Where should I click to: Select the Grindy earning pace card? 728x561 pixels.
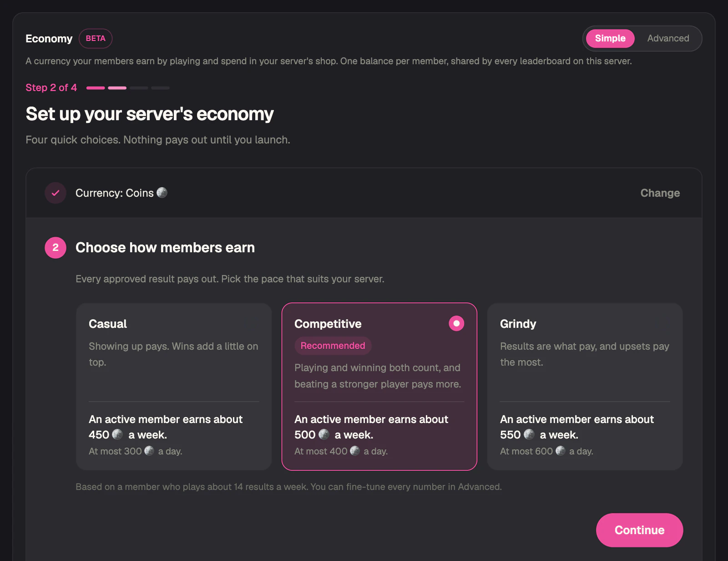click(585, 387)
